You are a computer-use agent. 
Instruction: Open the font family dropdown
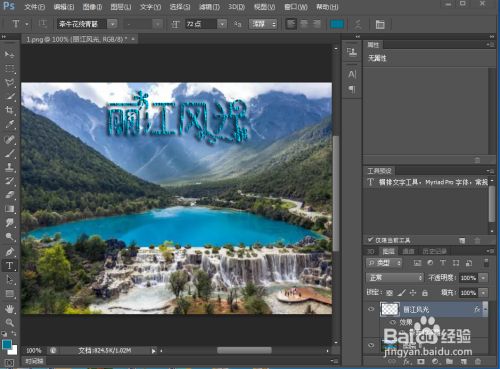pos(113,24)
